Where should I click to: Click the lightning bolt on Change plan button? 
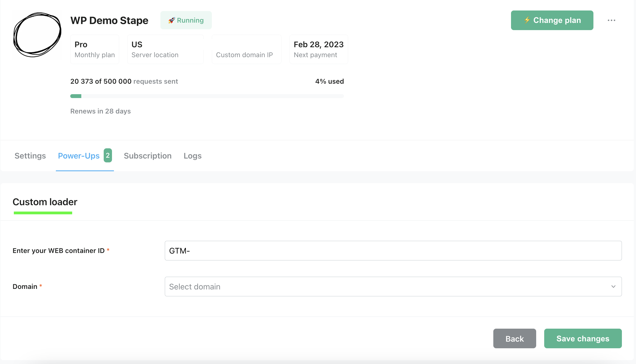[x=528, y=20]
